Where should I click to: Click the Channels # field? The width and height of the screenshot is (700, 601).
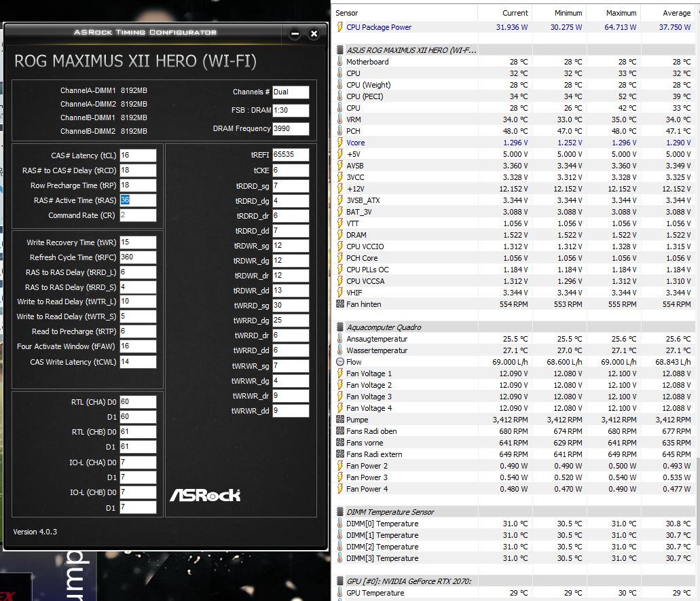click(291, 92)
